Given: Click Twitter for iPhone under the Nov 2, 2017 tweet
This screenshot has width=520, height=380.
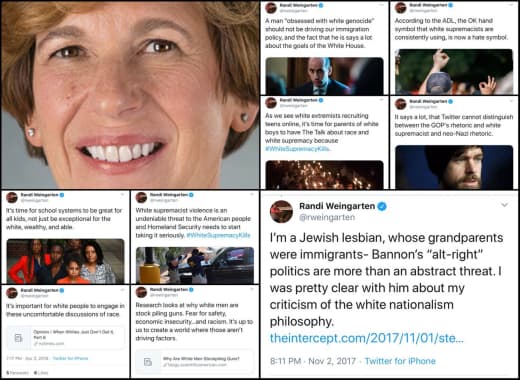Looking at the screenshot, I should pos(400,361).
